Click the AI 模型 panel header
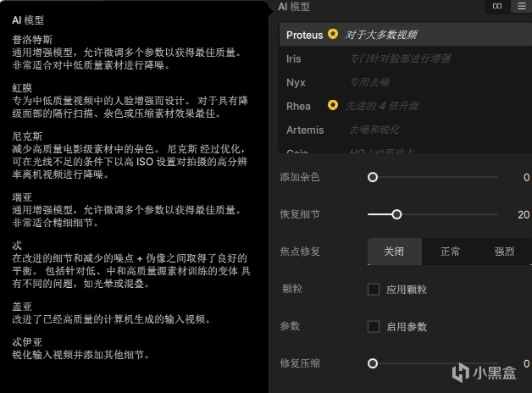The height and width of the screenshot is (393, 532). (294, 7)
